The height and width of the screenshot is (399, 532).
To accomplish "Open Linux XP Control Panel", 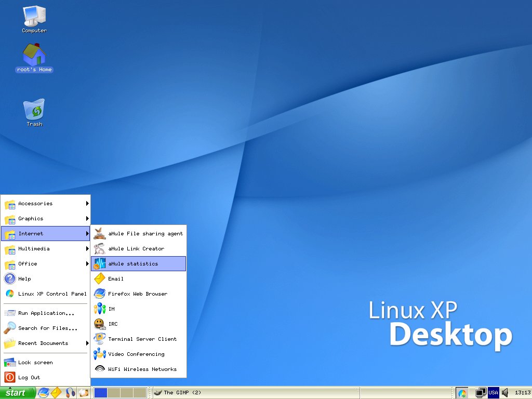I will point(46,294).
